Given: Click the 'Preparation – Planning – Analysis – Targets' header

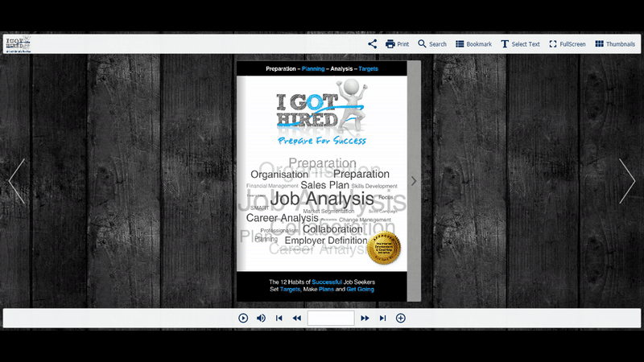Looking at the screenshot, I should coord(322,68).
